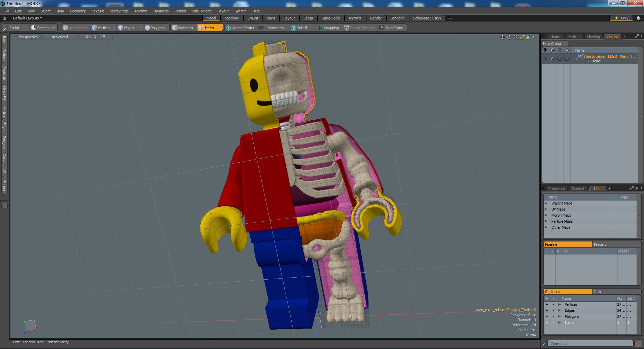Expand Morph Maps list
The width and height of the screenshot is (644, 349).
tap(546, 215)
